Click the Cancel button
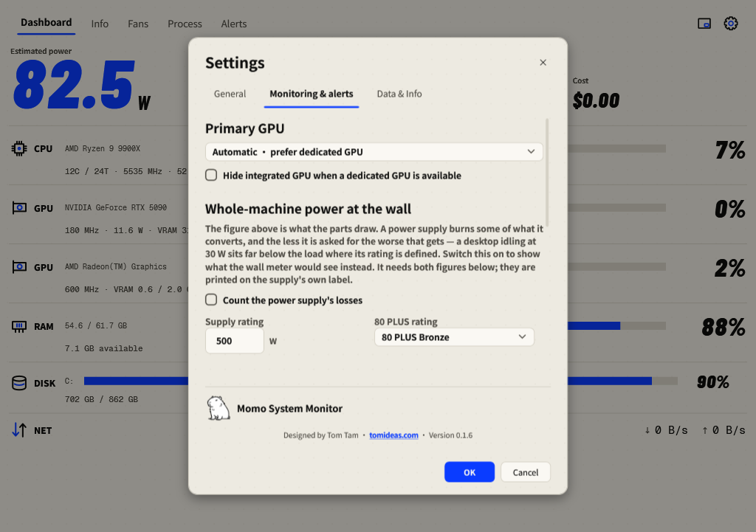The height and width of the screenshot is (532, 756). click(x=526, y=472)
